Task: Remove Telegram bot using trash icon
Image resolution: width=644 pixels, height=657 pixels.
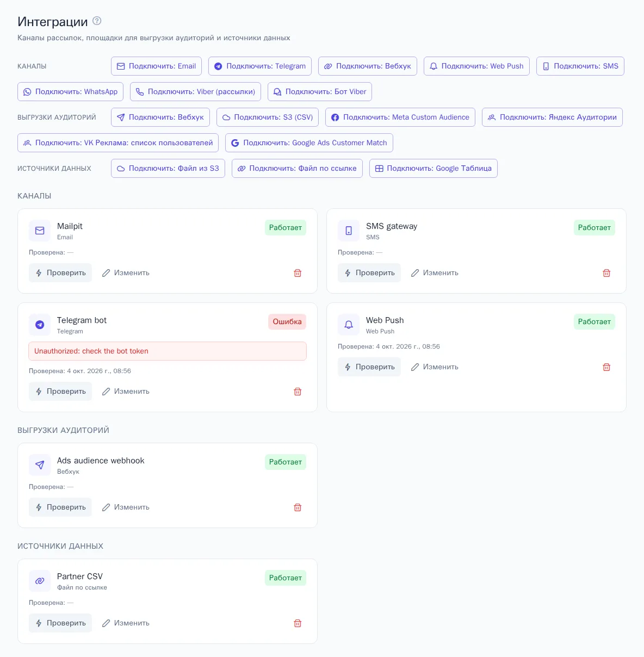Action: pyautogui.click(x=298, y=392)
